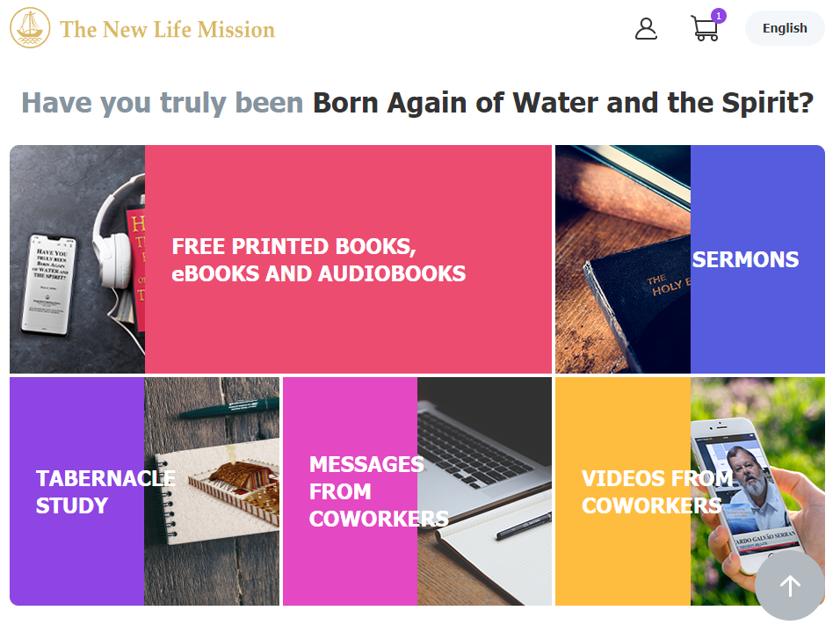
Task: Open the shopping cart icon
Action: [704, 29]
